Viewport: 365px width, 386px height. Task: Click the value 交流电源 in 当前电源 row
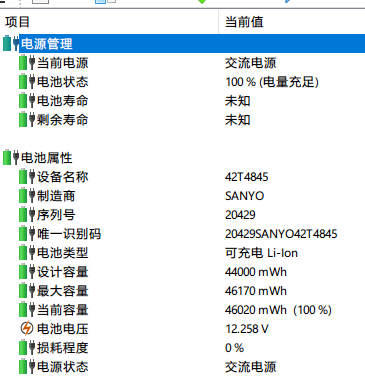click(251, 63)
